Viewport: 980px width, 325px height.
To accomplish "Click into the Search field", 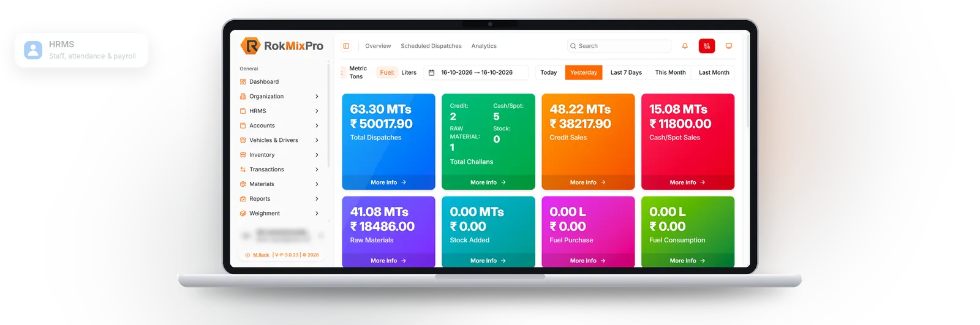I will (619, 46).
